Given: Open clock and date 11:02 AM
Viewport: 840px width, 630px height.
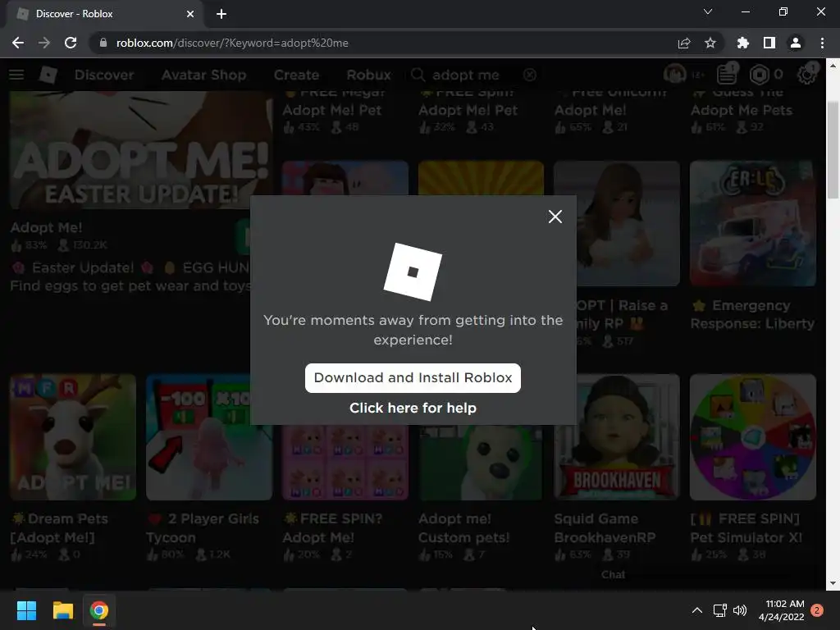Looking at the screenshot, I should click(x=782, y=610).
